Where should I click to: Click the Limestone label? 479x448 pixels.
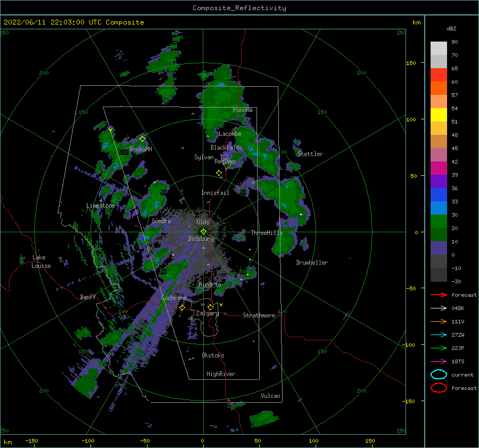coord(101,206)
